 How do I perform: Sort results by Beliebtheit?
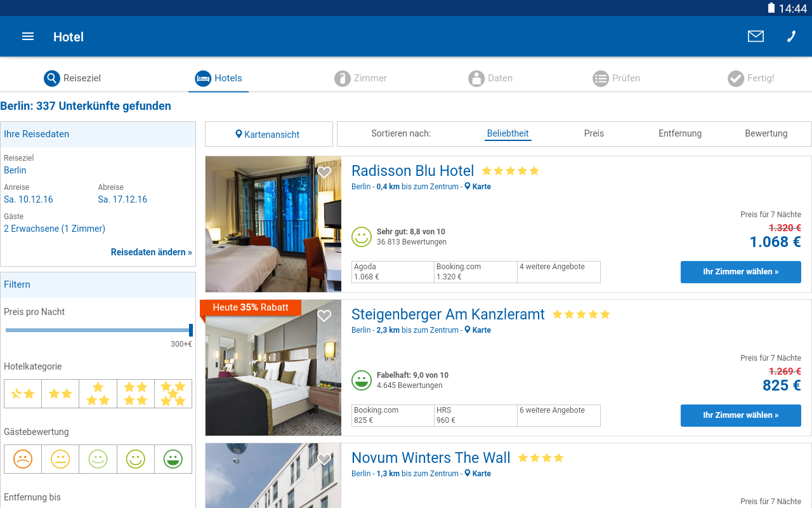pos(507,133)
